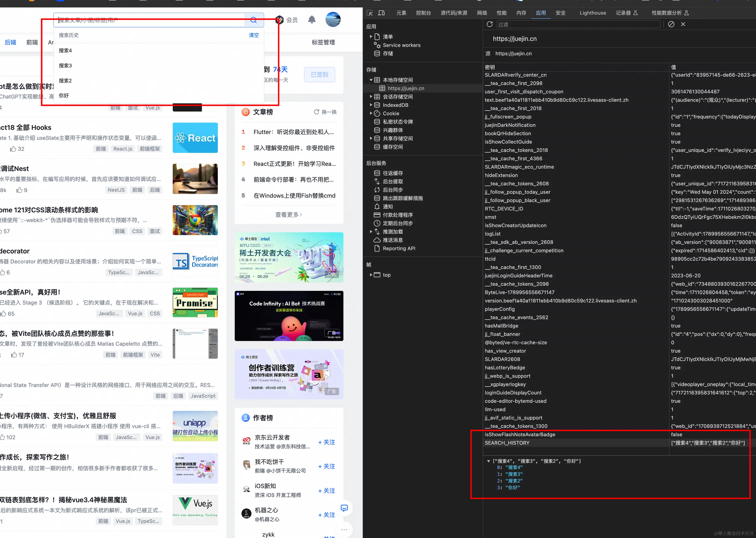
Task: Delete the selected entry with X icon
Action: pos(683,24)
